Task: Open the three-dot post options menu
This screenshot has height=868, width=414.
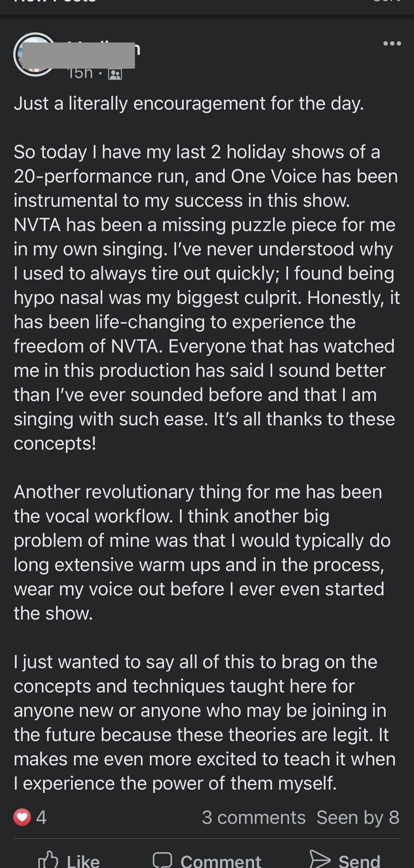Action: point(392,44)
